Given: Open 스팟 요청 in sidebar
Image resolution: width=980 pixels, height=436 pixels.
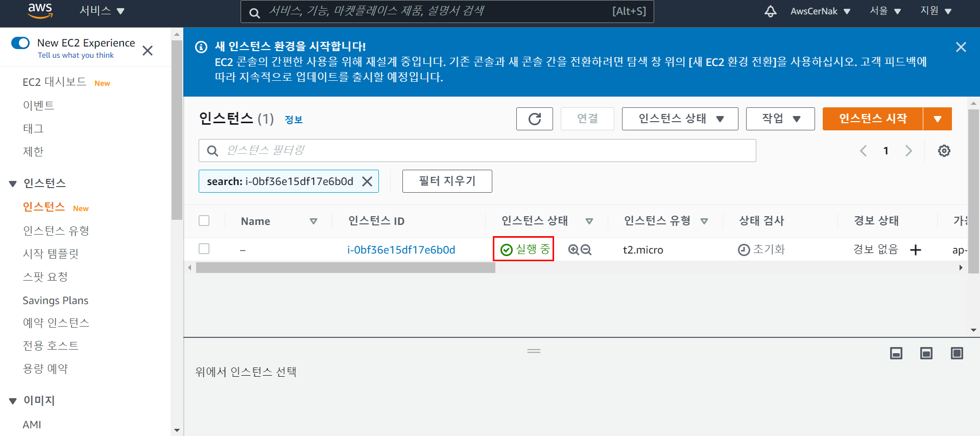Looking at the screenshot, I should [45, 277].
